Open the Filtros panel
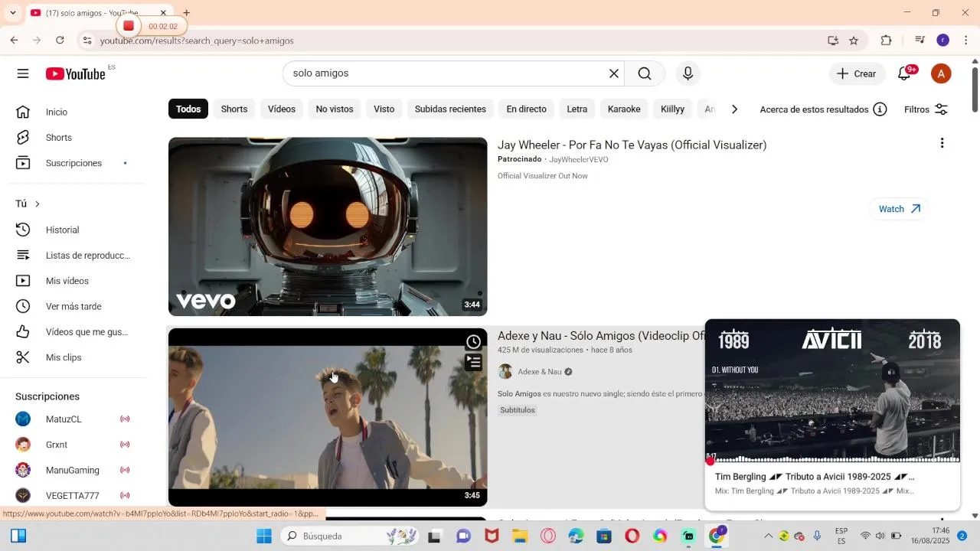The image size is (980, 551). tap(926, 109)
